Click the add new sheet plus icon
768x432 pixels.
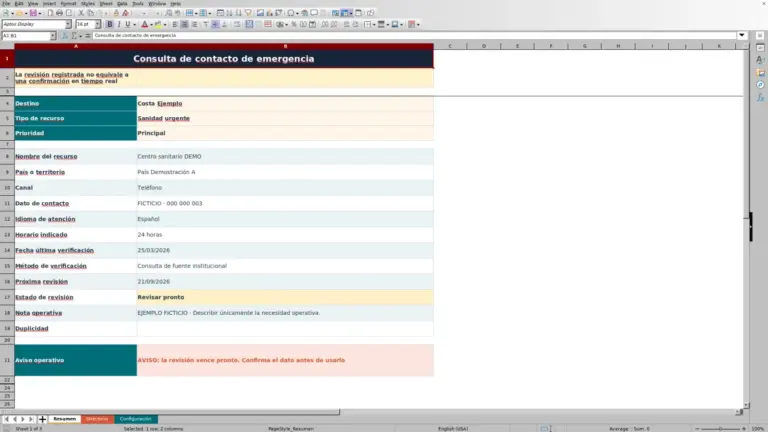click(x=42, y=419)
